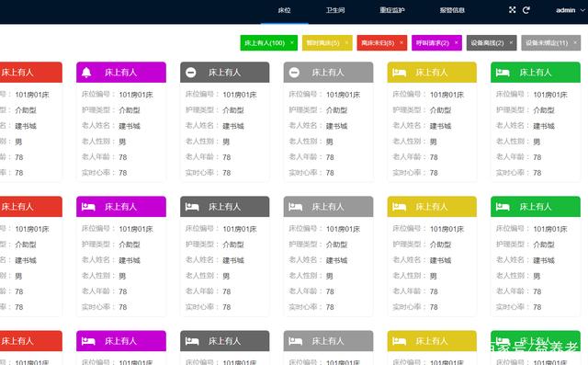The image size is (588, 365).
Task: Remove the 离床未归(8) red tag
Action: click(x=401, y=43)
